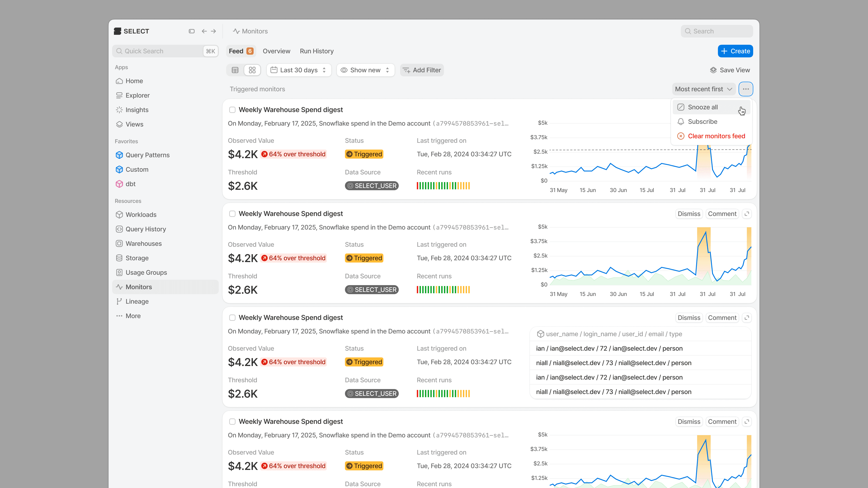The width and height of the screenshot is (868, 488).
Task: Choose Clear monitors feed from the menu
Action: coord(711,136)
